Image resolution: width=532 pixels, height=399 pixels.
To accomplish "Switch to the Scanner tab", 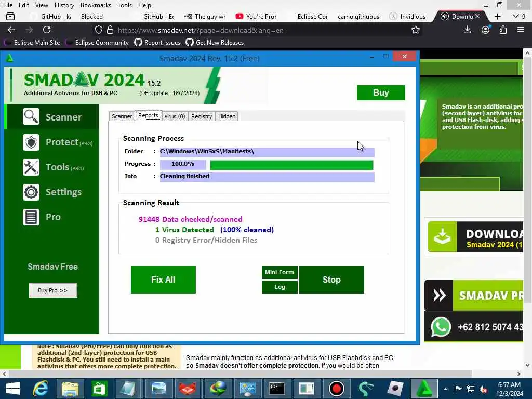I will [x=122, y=116].
